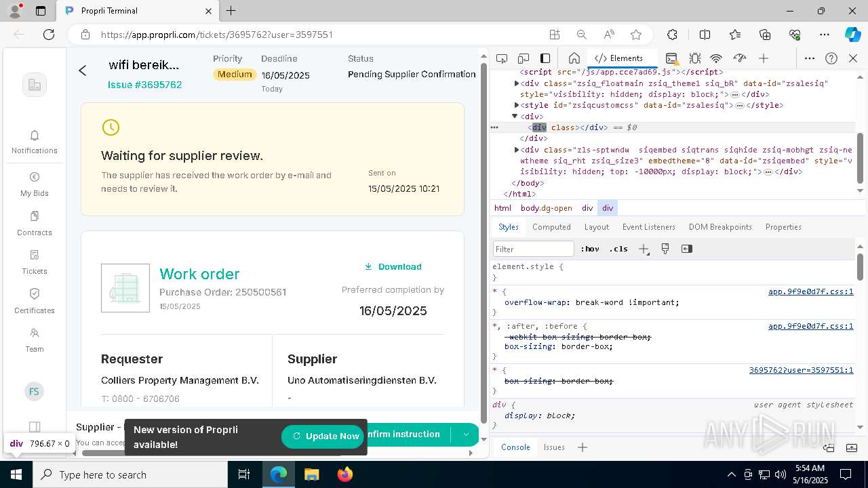Expand the zls-sptwndw div node
The width and height of the screenshot is (868, 488).
[517, 150]
